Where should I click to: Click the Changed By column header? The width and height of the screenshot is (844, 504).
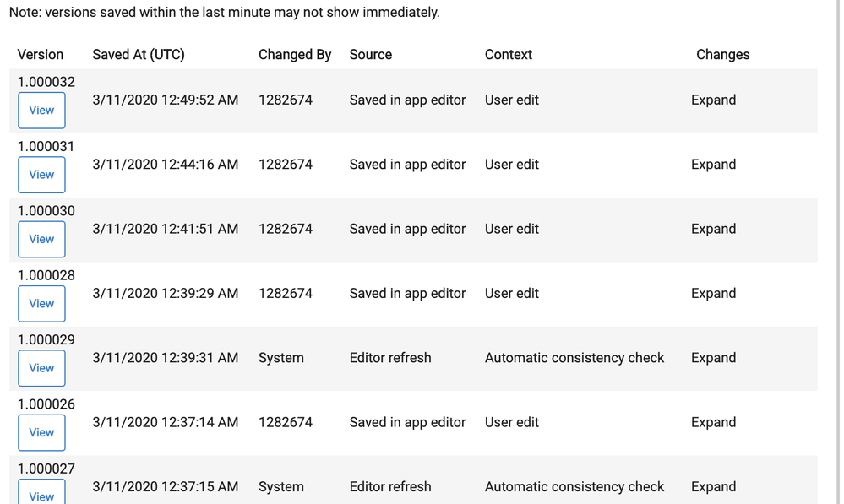pyautogui.click(x=295, y=55)
